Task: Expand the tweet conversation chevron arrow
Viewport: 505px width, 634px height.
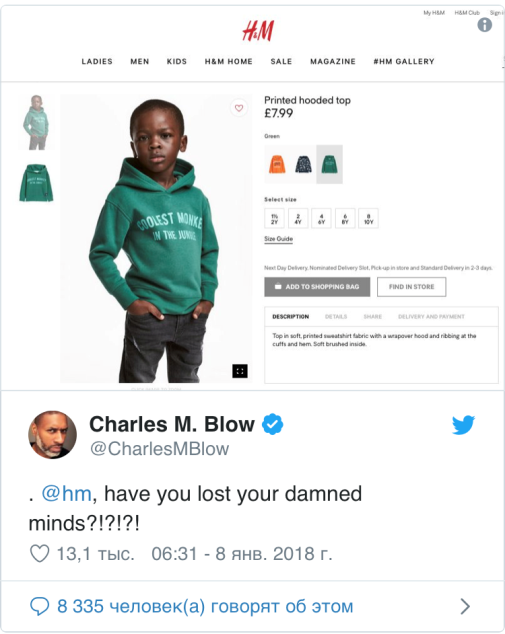Action: [465, 606]
